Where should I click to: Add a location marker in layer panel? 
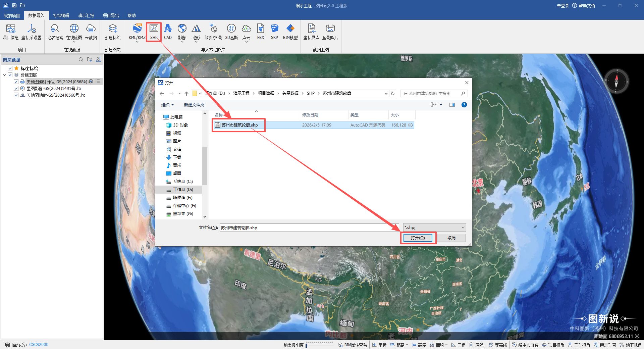(98, 59)
